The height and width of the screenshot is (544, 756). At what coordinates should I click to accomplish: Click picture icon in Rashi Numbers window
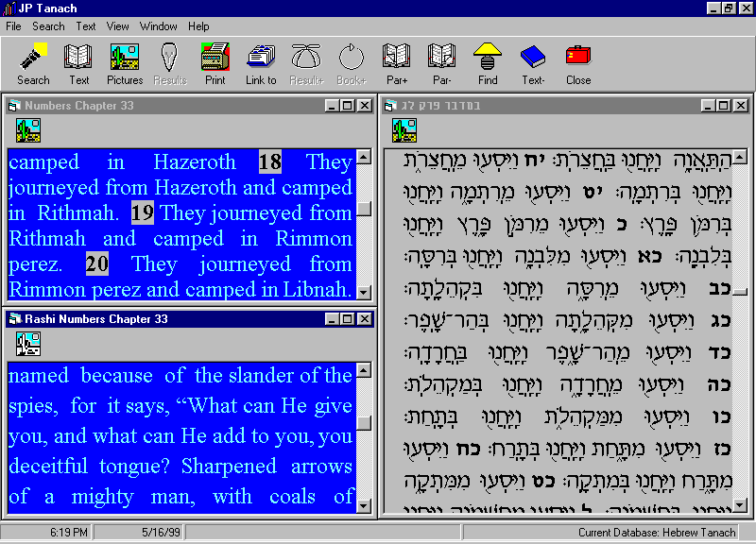[28, 344]
